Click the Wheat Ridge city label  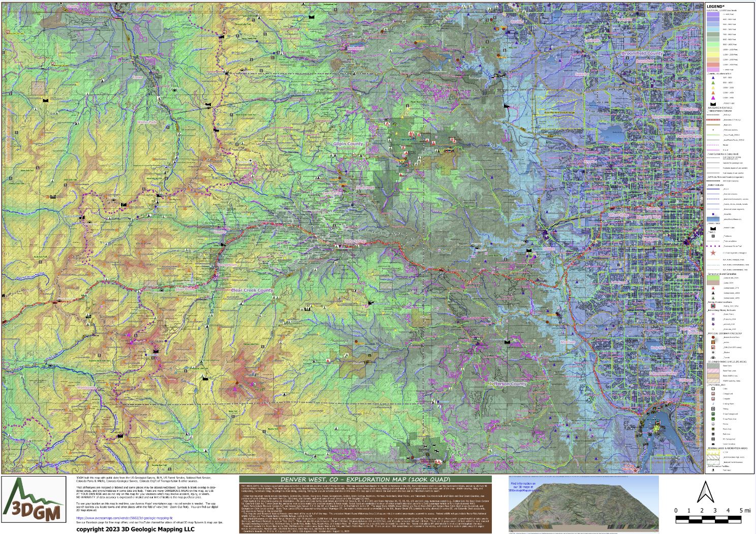(619, 215)
